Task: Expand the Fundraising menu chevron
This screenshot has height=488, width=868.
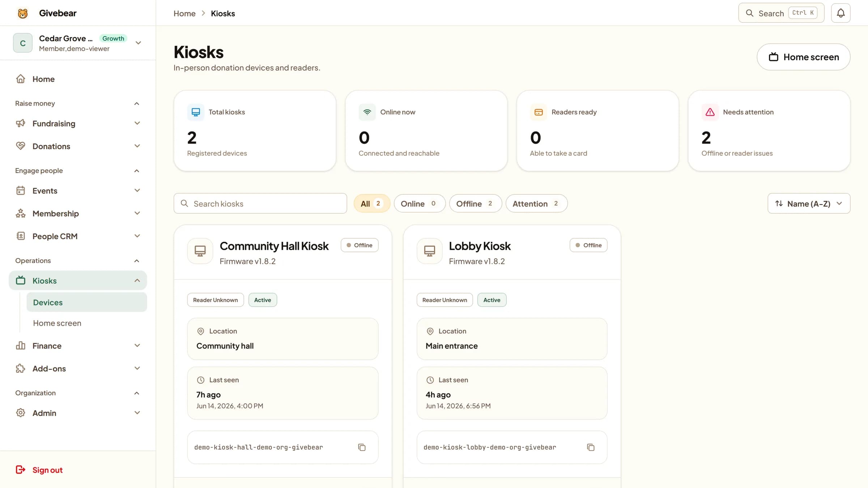Action: coord(137,123)
